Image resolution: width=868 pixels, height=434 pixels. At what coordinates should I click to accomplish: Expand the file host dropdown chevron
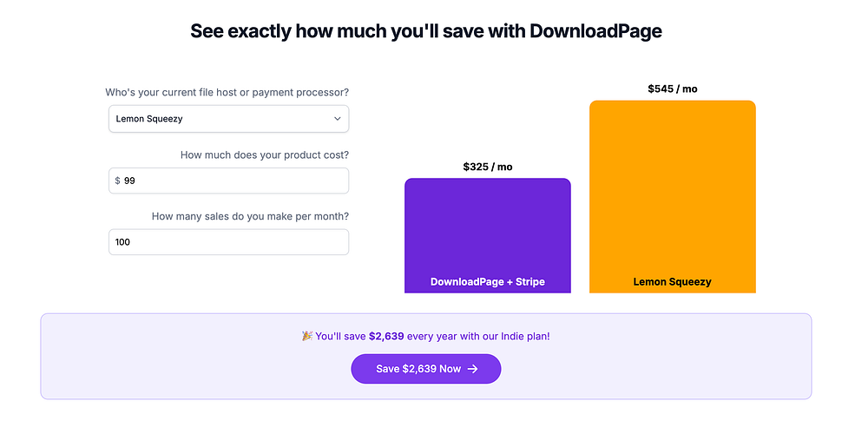[x=338, y=119]
